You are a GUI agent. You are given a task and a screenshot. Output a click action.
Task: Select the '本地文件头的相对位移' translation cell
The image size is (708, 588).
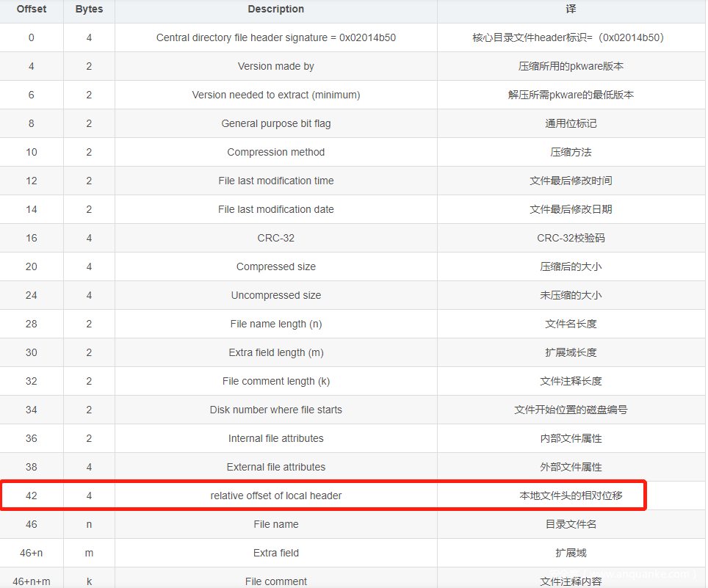(571, 496)
